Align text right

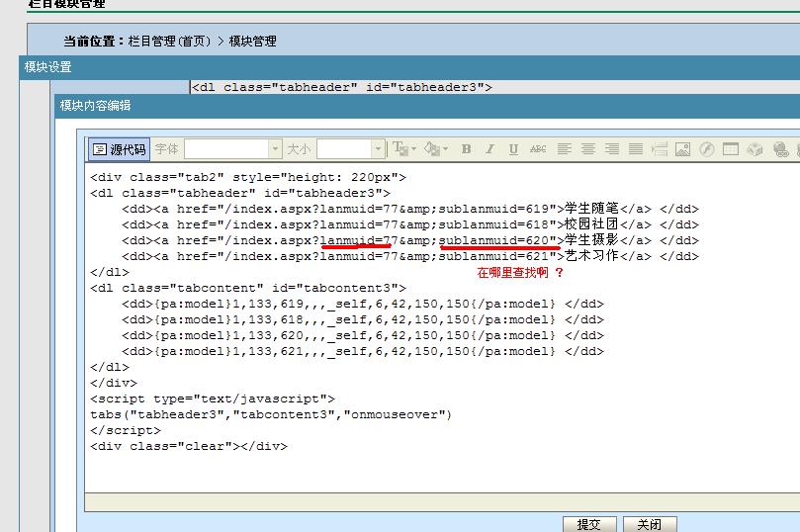pos(611,149)
